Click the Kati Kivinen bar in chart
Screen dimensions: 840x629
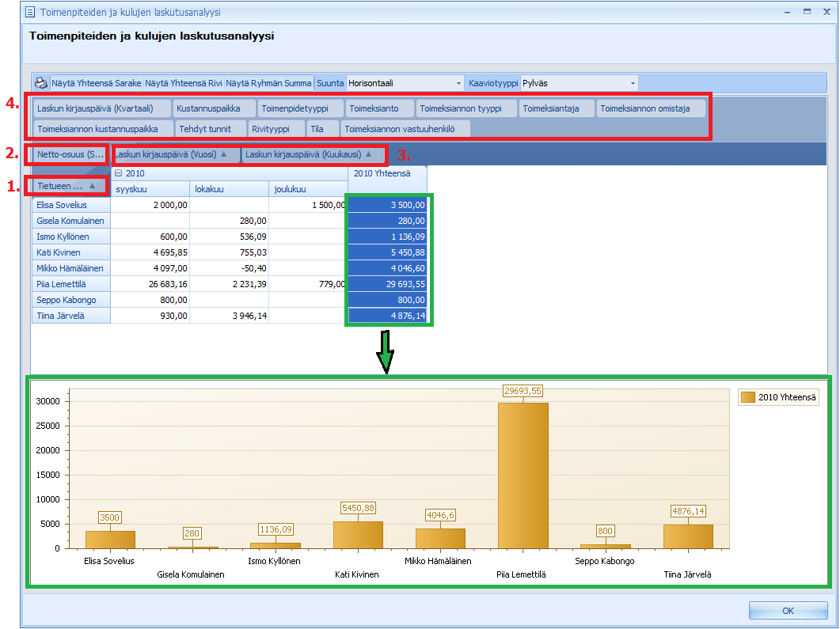[358, 535]
